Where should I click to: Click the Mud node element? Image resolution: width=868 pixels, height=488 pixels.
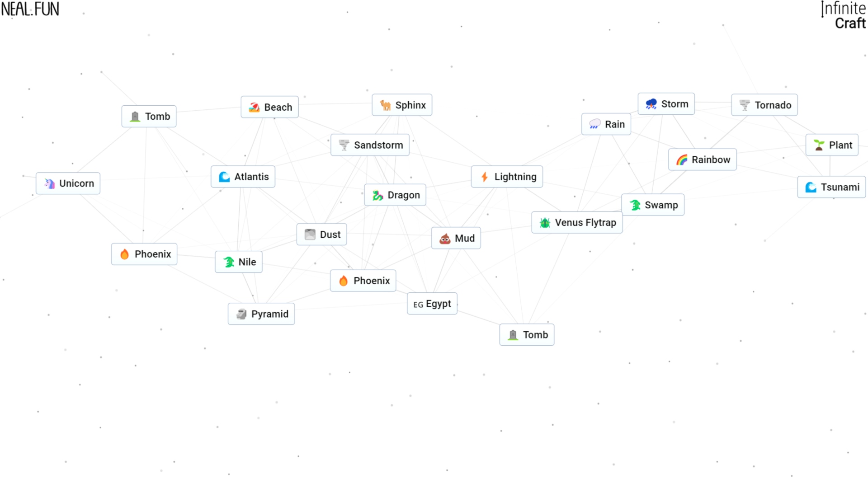point(457,238)
